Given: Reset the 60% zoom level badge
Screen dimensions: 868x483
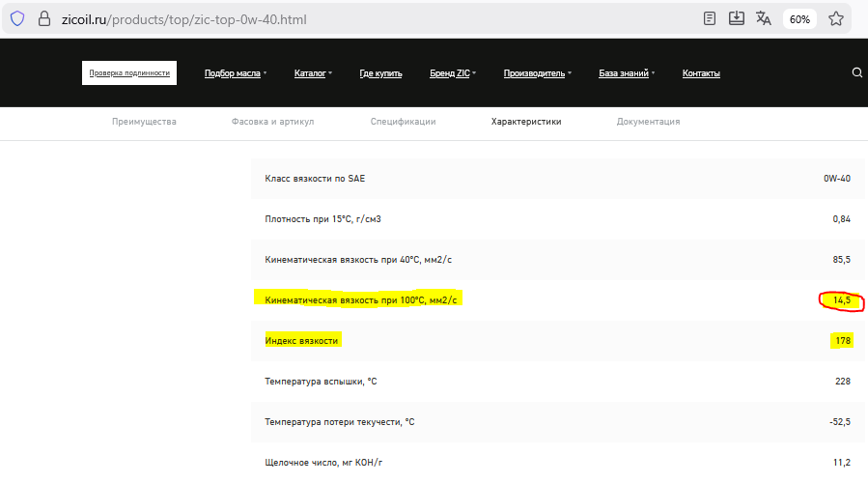Looking at the screenshot, I should [799, 18].
